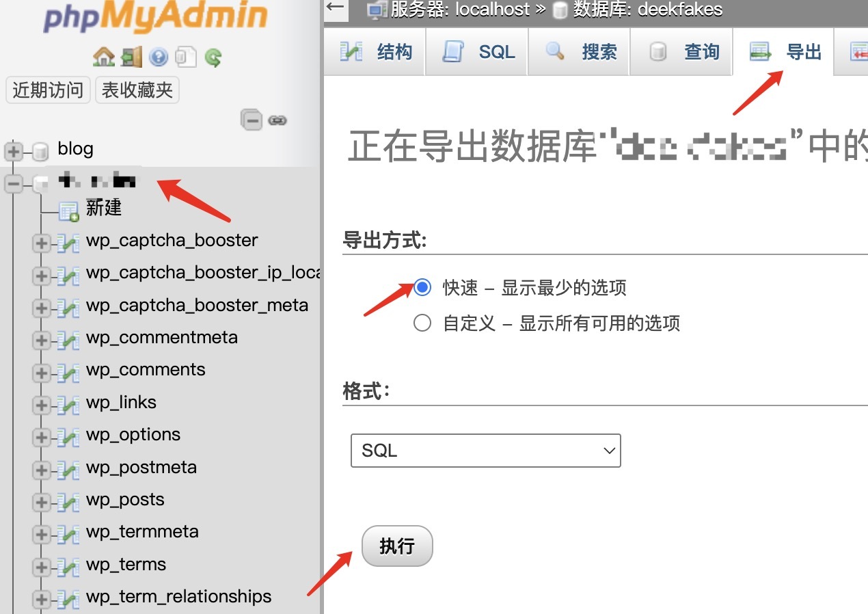Click table icon beside wp_posts
The width and height of the screenshot is (868, 614).
click(x=68, y=502)
